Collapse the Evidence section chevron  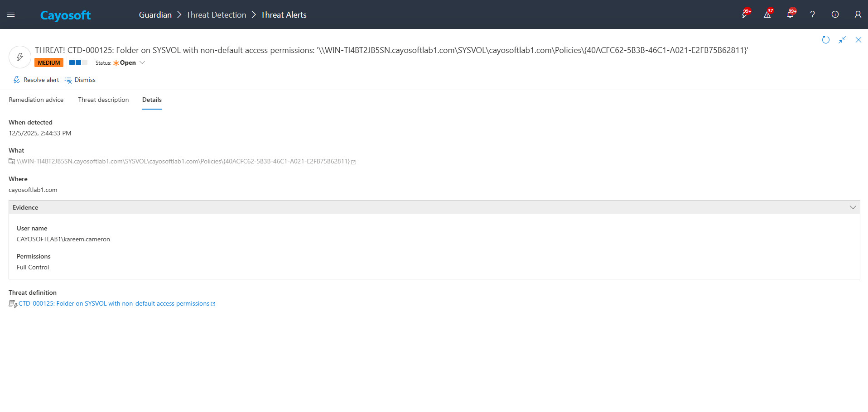tap(853, 207)
